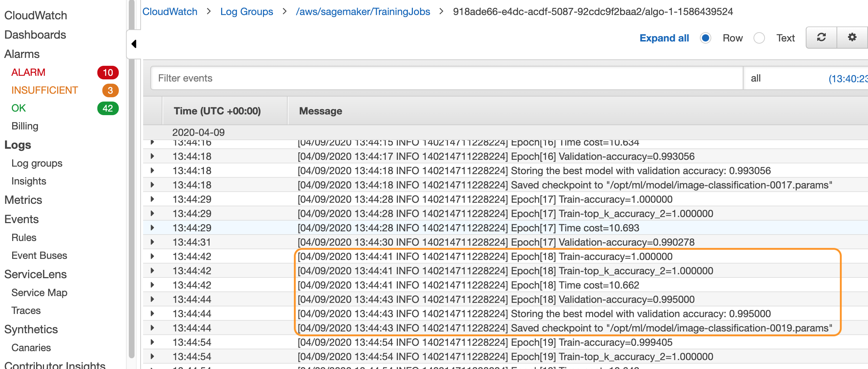Open Alarms in the sidebar
This screenshot has height=369, width=868.
(x=22, y=54)
